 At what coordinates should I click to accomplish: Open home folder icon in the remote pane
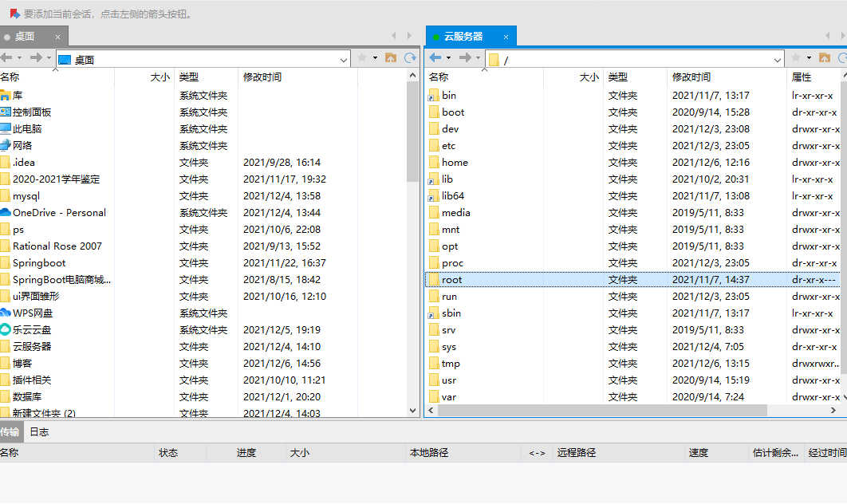825,57
